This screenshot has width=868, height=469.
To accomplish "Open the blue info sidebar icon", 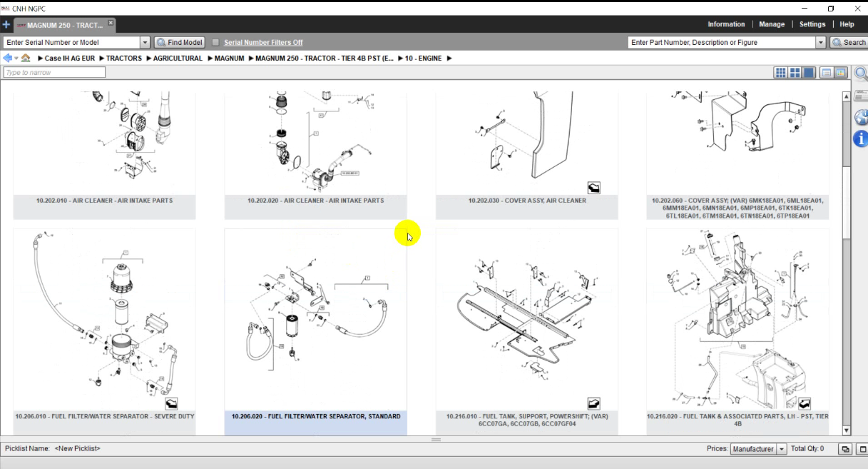I will 861,138.
